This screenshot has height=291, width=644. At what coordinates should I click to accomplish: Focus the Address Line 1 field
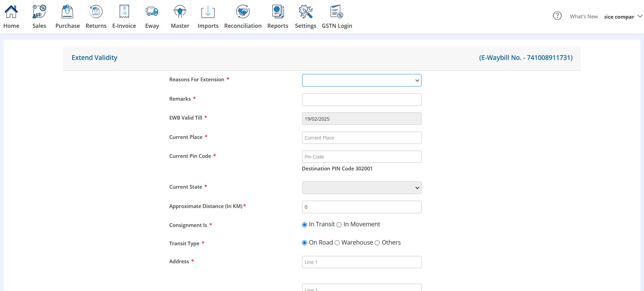click(362, 262)
